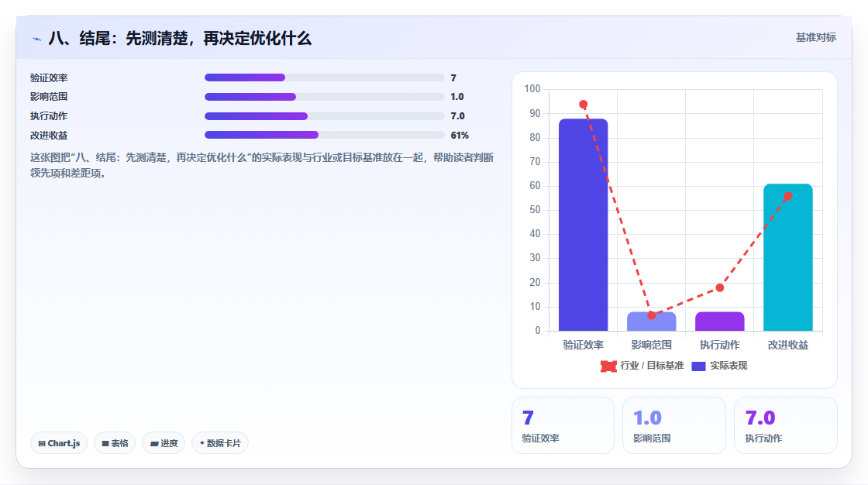Click the 进度 tag chip
Image resolution: width=868 pixels, height=485 pixels.
tap(164, 443)
